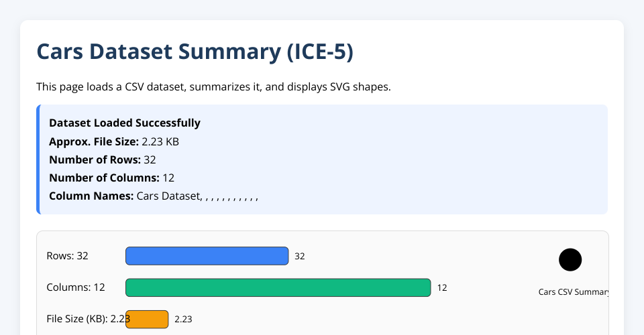Click the Number of Columns line
The width and height of the screenshot is (644, 335).
click(x=111, y=178)
